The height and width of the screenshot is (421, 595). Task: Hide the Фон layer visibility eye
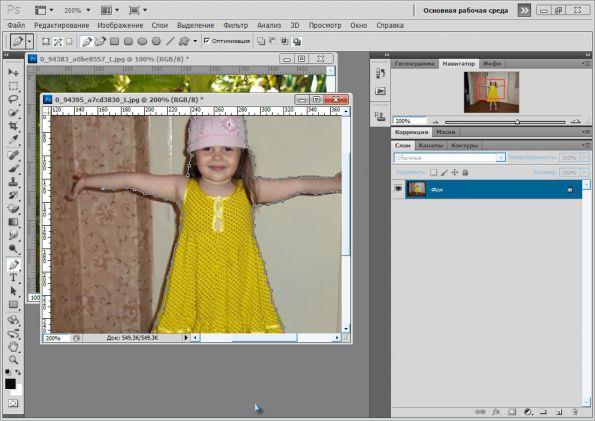point(398,189)
